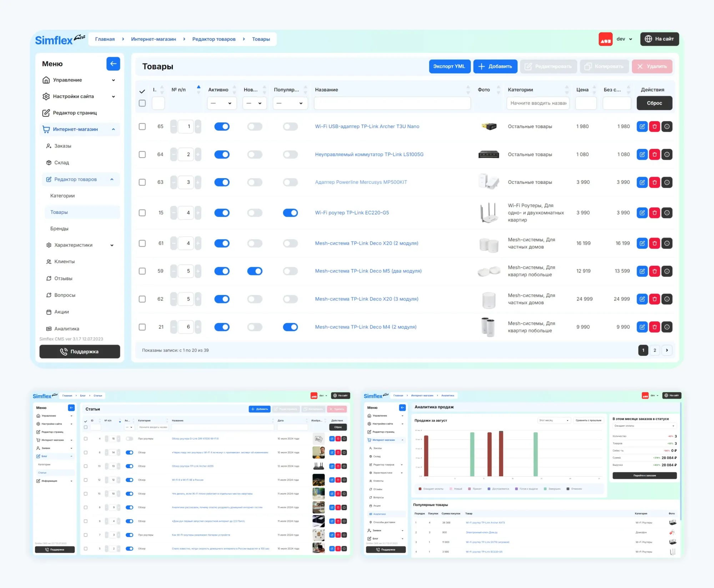Image resolution: width=714 pixels, height=588 pixels.
Task: Click the Акции calendar icon in the sidebar
Action: pyautogui.click(x=49, y=312)
